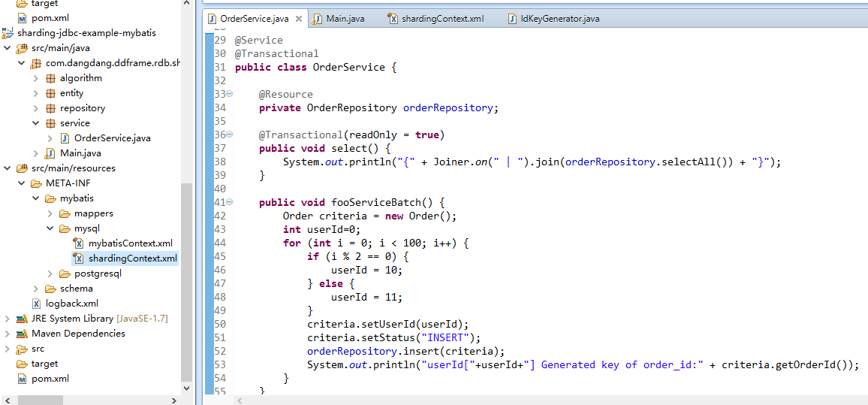Fold the fooServiceBatch method at line 41
Viewport: 868px width, 405px height.
coord(230,202)
